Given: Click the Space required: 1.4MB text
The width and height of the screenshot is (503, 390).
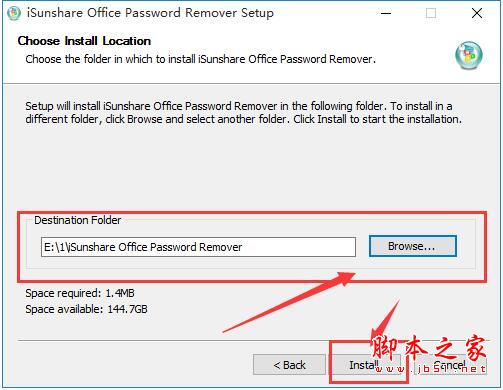Looking at the screenshot, I should click(80, 293).
